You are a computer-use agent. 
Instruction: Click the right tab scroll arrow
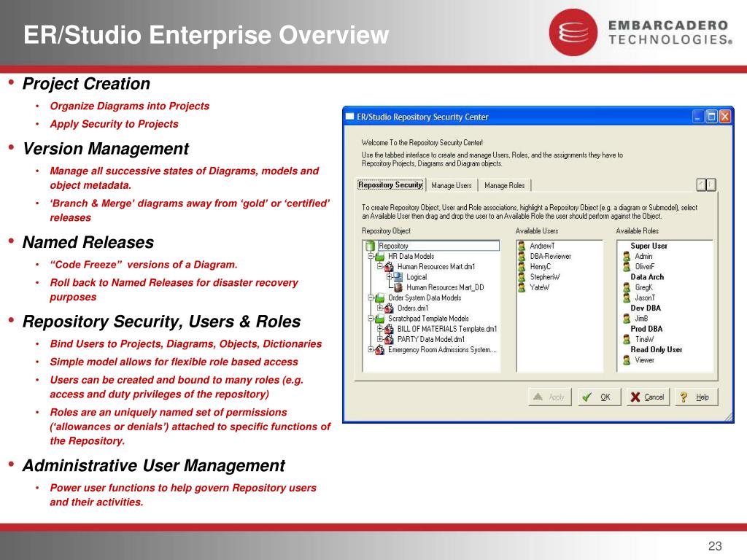click(x=711, y=184)
